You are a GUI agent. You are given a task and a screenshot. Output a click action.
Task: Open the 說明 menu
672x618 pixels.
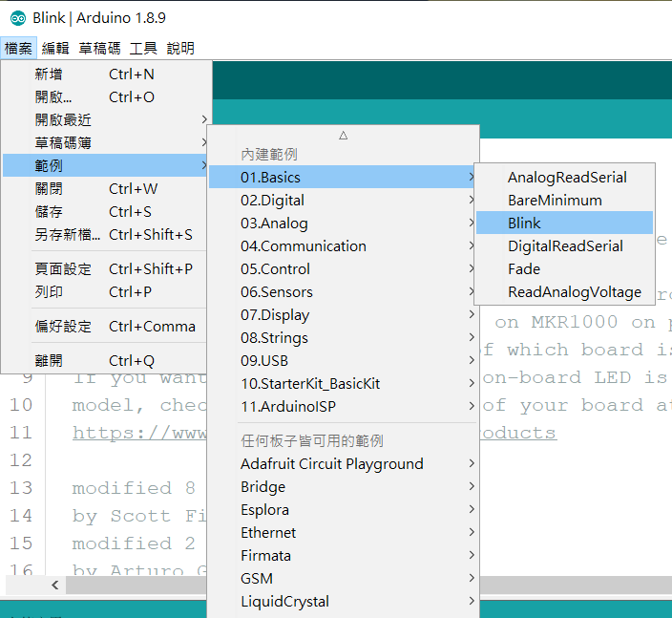180,48
